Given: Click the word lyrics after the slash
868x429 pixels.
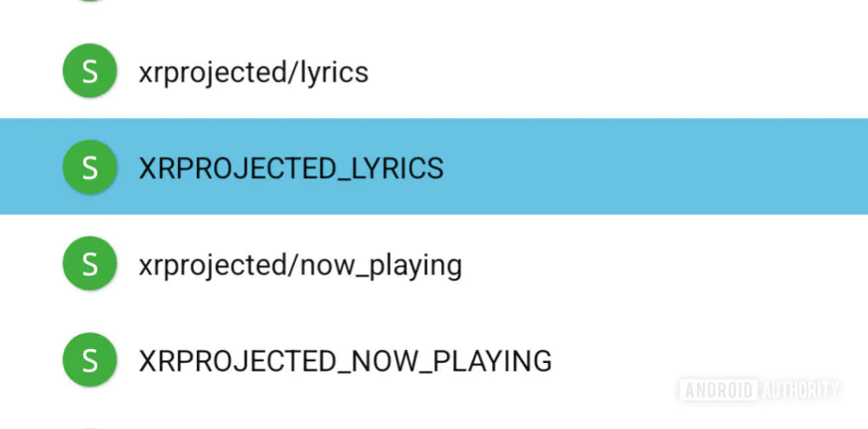Looking at the screenshot, I should tap(333, 72).
